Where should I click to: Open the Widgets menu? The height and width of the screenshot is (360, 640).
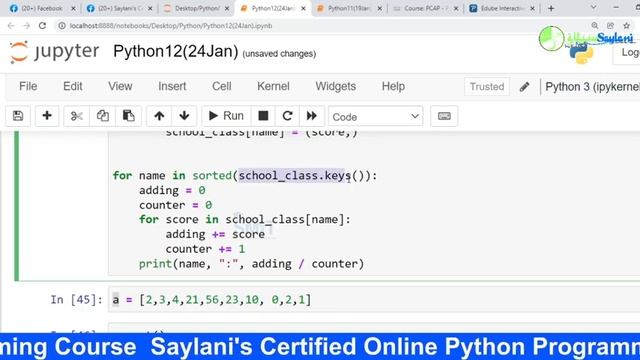336,87
